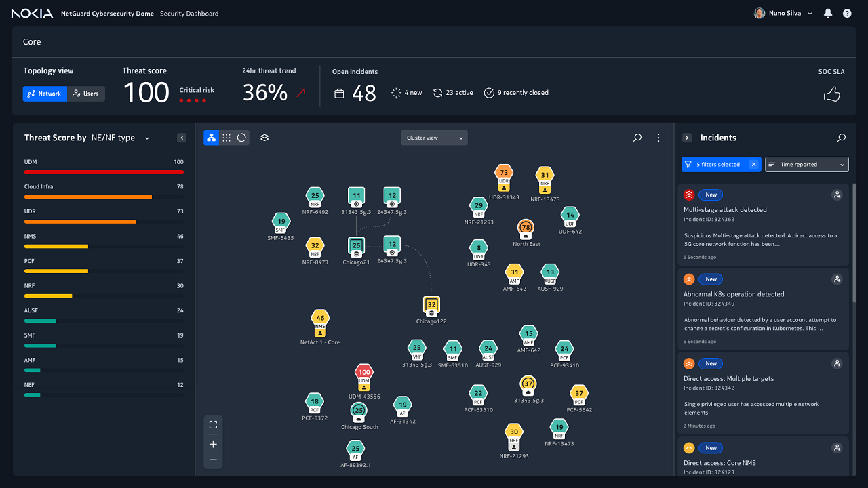
Task: Select the hierarchy layout view icon
Action: [212, 138]
